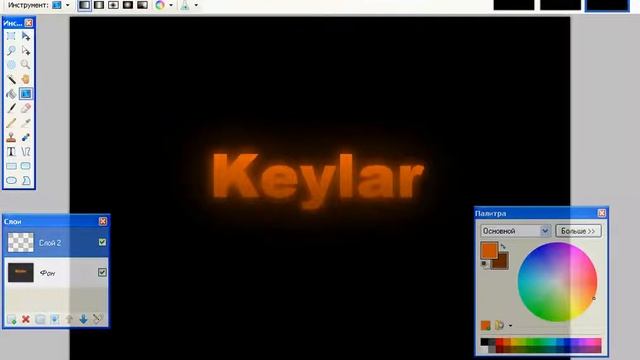Screen dimensions: 640x360
Task: Select the Zoom magnifier tool
Action: point(26,64)
